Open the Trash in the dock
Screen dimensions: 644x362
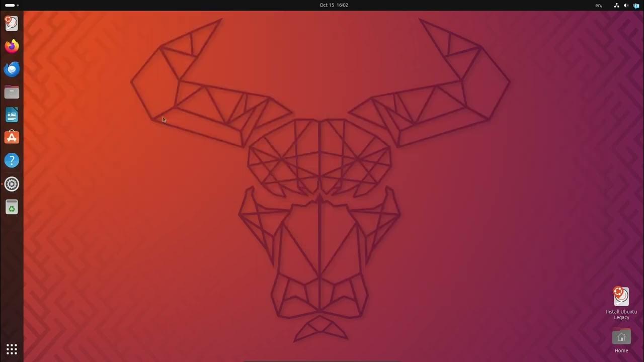12,207
